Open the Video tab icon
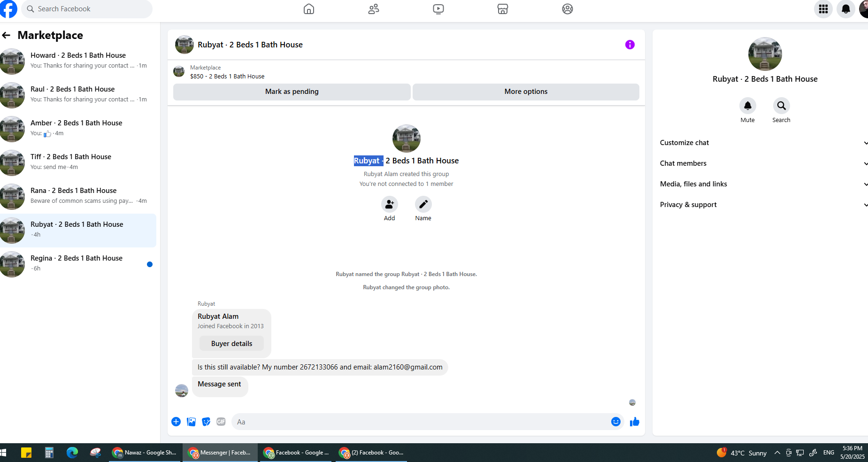Screen dimensions: 868x462 coord(438,9)
